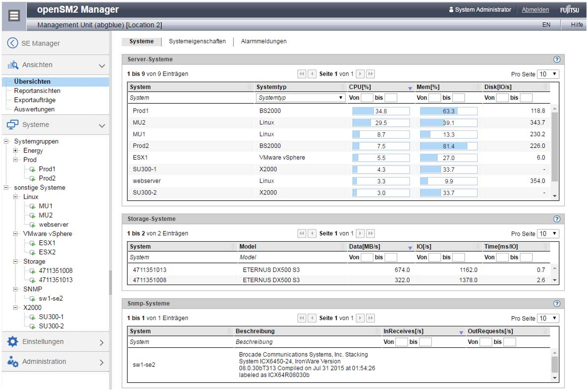The image size is (588, 391).
Task: Collapse the Ansichten section chevron
Action: tap(102, 66)
